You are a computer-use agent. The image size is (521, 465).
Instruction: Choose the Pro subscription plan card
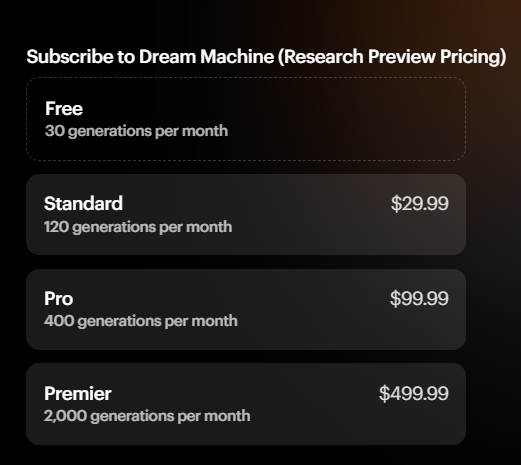[x=246, y=309]
